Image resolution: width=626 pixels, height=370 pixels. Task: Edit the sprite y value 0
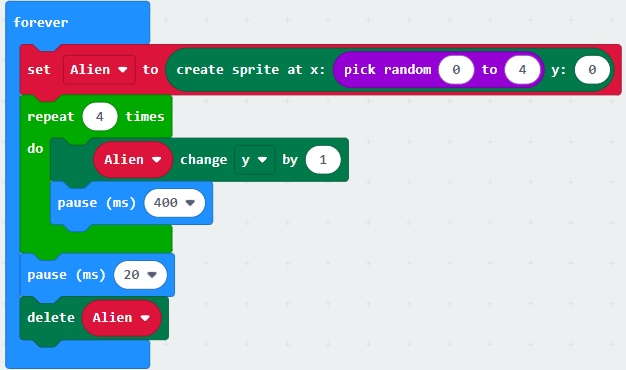(592, 70)
